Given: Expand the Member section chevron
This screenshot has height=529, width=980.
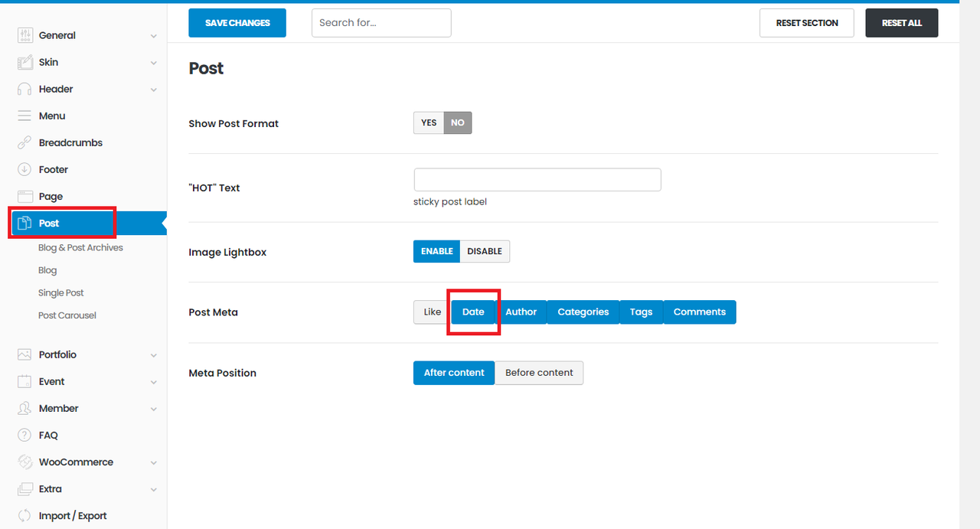Looking at the screenshot, I should (154, 409).
